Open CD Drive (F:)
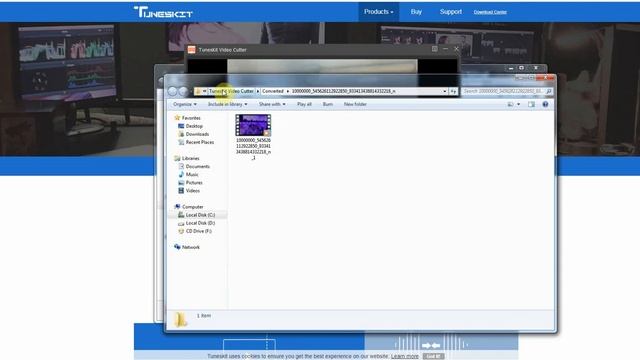 (x=198, y=231)
